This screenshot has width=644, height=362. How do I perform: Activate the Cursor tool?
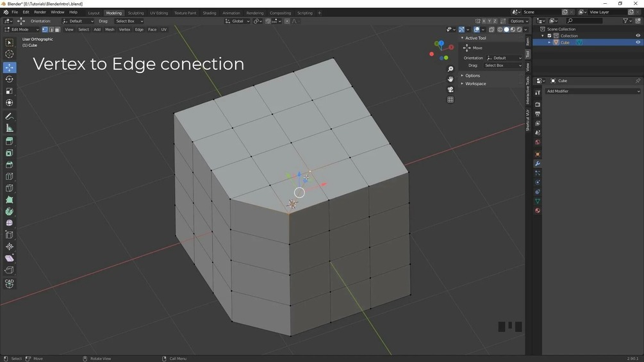point(10,54)
